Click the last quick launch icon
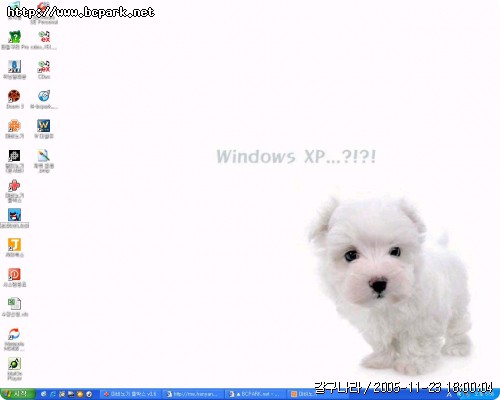 89,394
